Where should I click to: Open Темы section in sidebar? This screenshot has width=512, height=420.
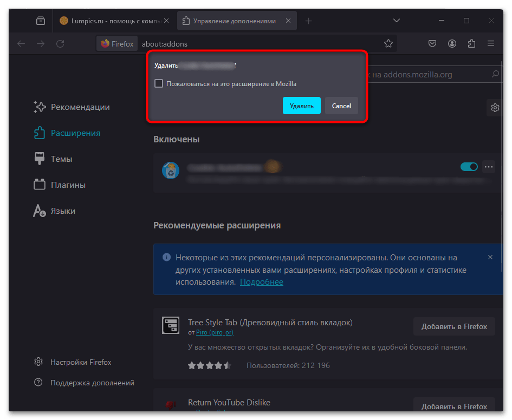pyautogui.click(x=53, y=159)
